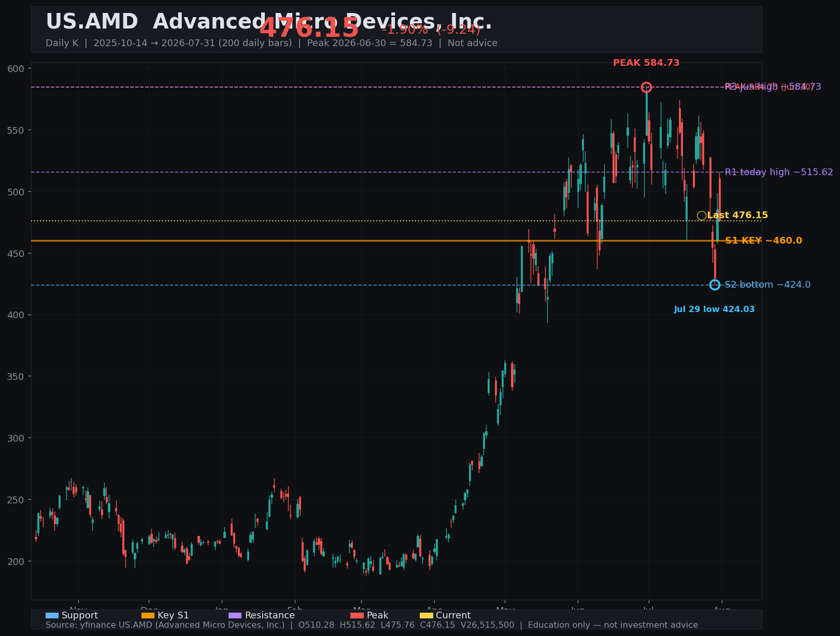This screenshot has height=636, width=840.
Task: Click the blue Support legend swatch
Action: (x=52, y=615)
